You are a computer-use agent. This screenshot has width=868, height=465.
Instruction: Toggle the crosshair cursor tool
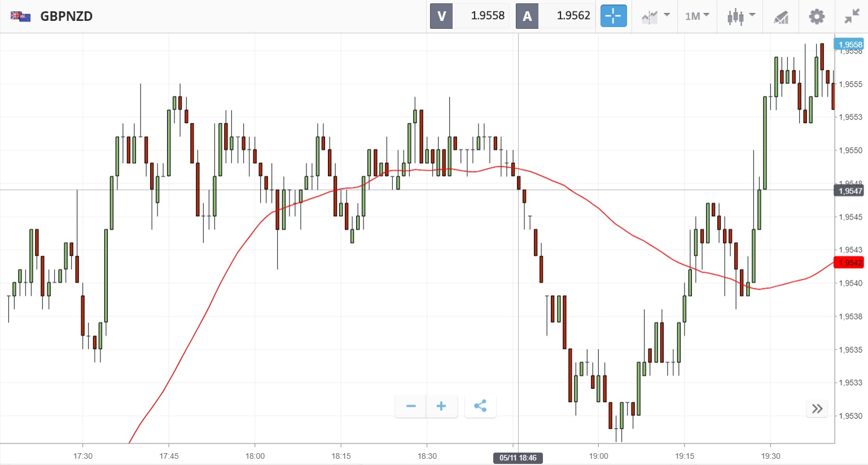(x=613, y=16)
